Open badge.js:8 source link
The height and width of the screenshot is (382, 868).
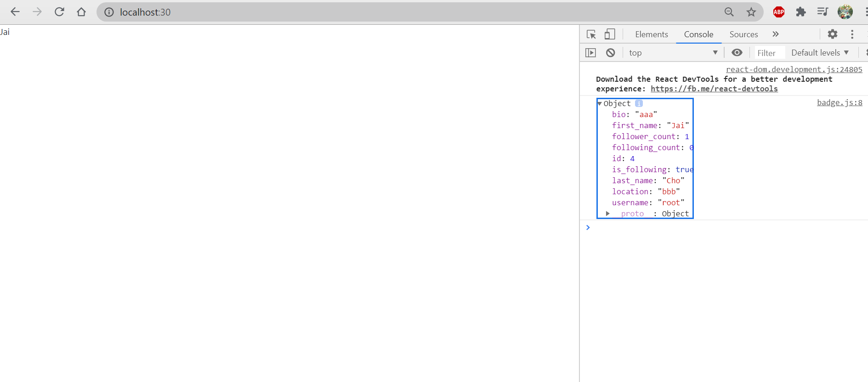840,102
